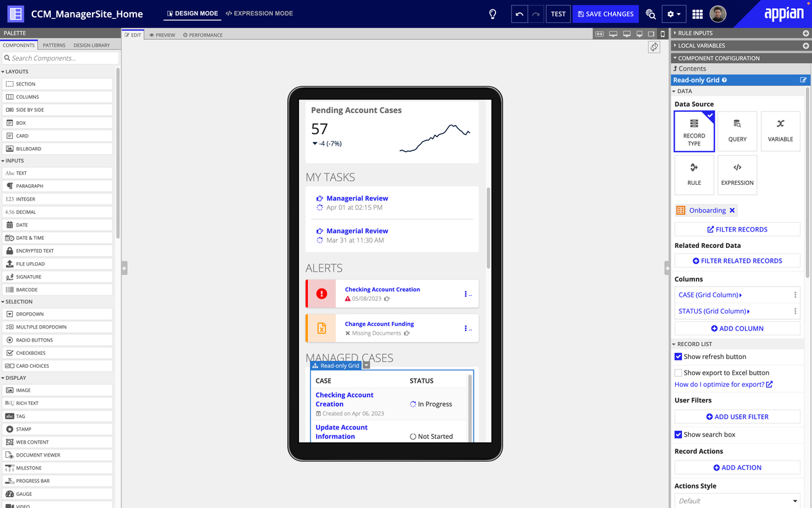The width and height of the screenshot is (812, 508).
Task: Disable the Show search box checkbox
Action: [679, 435]
